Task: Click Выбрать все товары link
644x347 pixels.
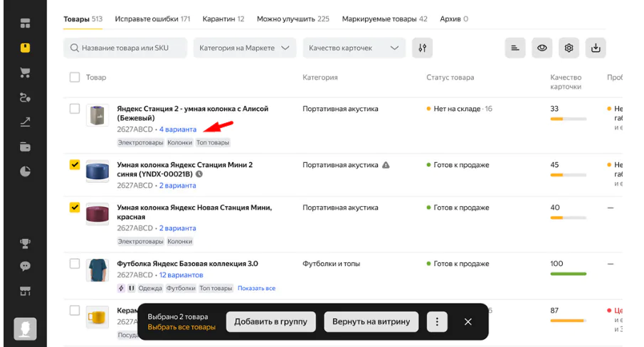Action: [x=181, y=327]
